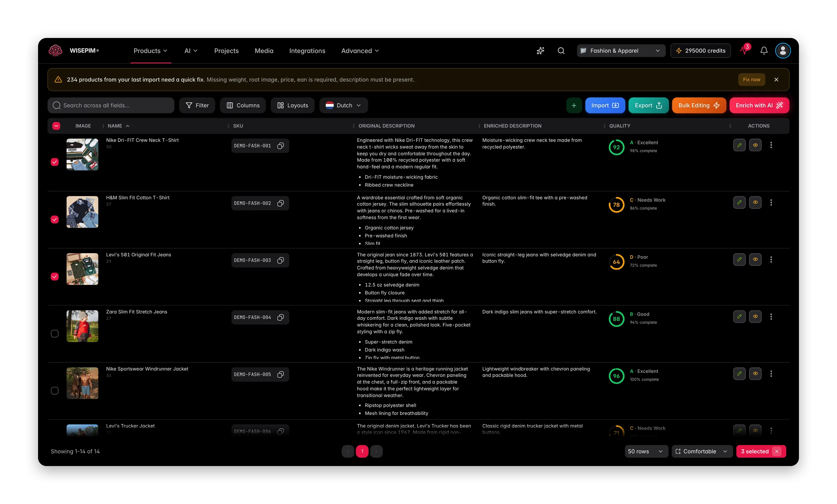This screenshot has width=837, height=504.
Task: Open the 50 rows page size dropdown
Action: pyautogui.click(x=646, y=451)
